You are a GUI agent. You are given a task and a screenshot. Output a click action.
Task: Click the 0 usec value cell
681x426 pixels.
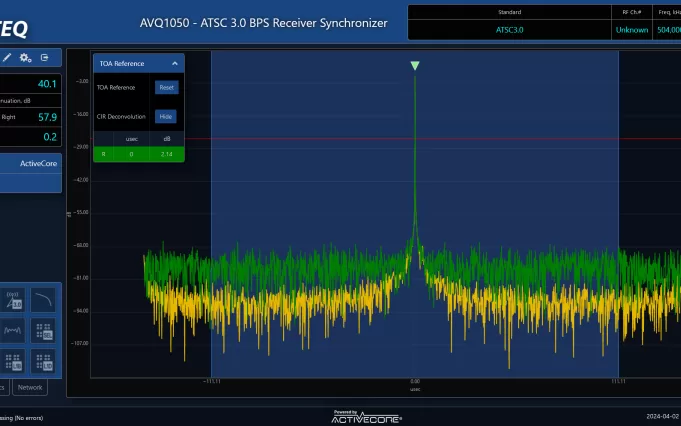tap(131, 154)
